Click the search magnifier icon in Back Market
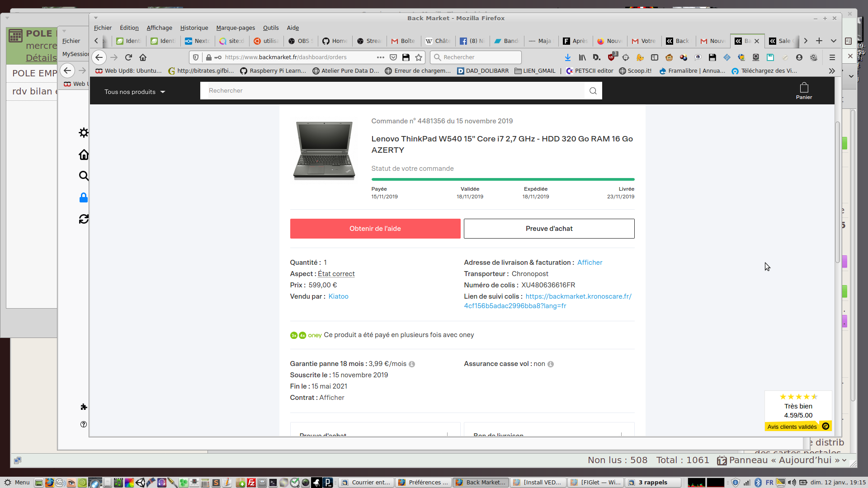The image size is (868, 488). [x=593, y=91]
